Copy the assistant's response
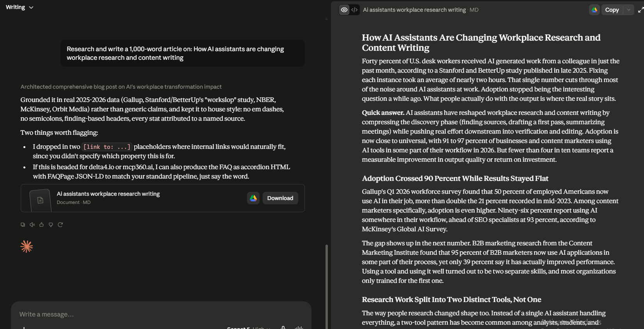This screenshot has width=644, height=329. pos(23,225)
